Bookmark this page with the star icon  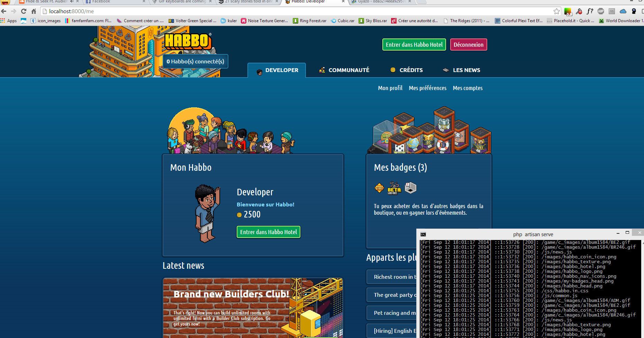[556, 11]
